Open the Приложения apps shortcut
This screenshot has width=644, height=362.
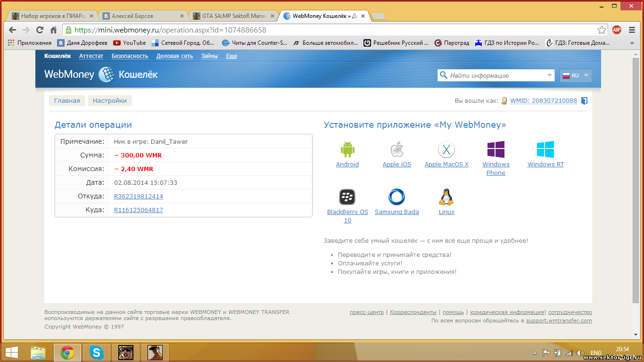[x=30, y=42]
